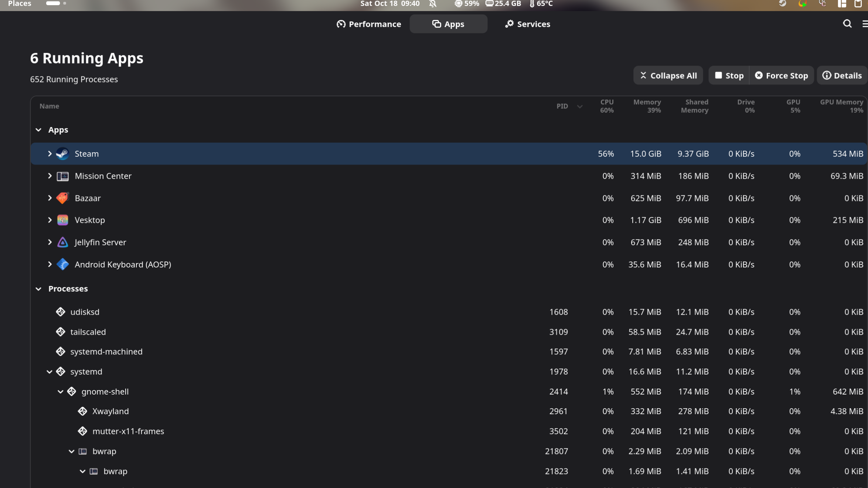Screen dimensions: 868x488
Task: Sort by the PID column header
Action: [562, 106]
